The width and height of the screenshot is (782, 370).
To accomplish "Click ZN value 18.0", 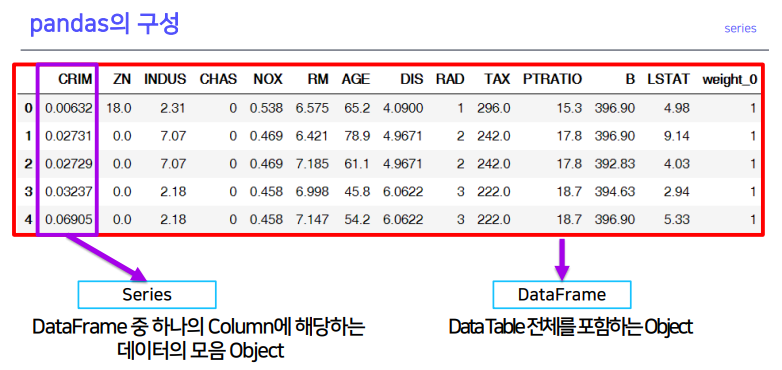I will (x=119, y=108).
